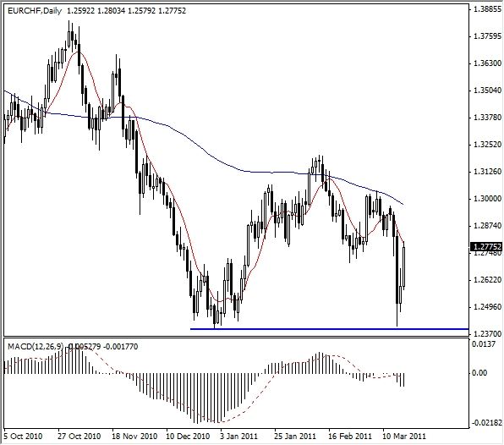Click price axis label 1.32520
The image size is (504, 445).
click(x=487, y=145)
